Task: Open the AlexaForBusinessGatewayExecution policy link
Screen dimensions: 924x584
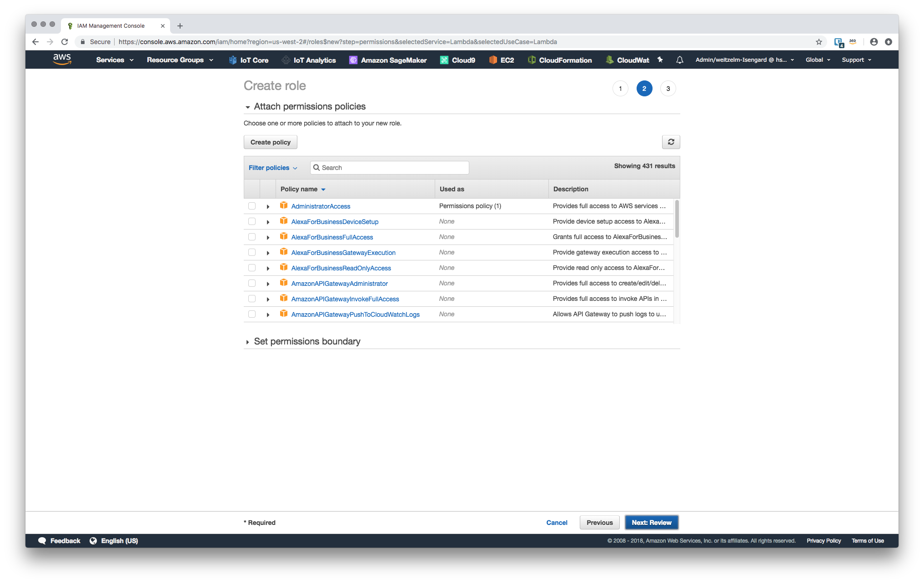Action: pos(343,253)
